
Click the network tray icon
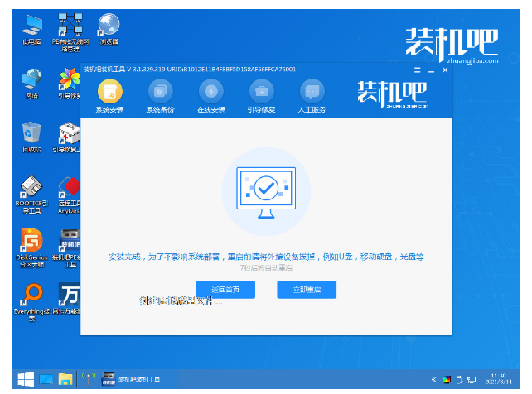pos(472,379)
